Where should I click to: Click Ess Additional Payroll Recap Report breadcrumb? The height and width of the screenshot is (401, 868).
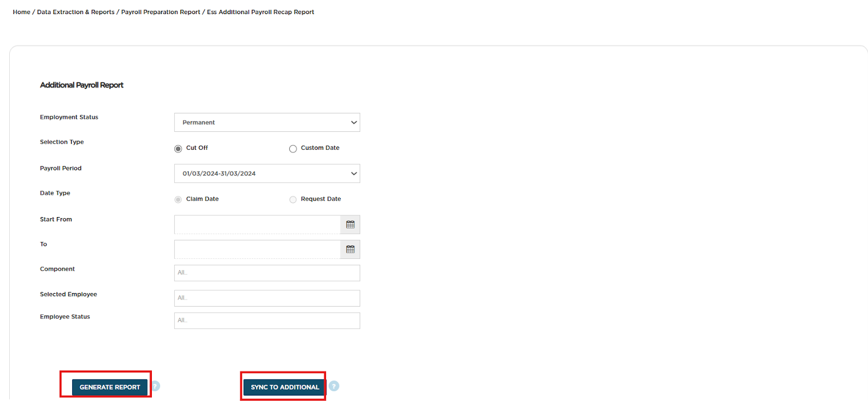tap(260, 12)
